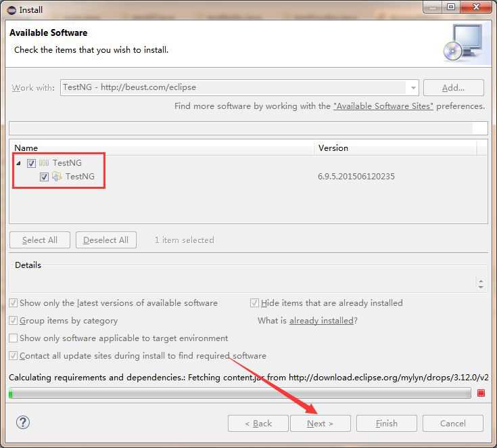Toggle the parent TestNG category checkbox
The image size is (497, 448).
pos(31,163)
